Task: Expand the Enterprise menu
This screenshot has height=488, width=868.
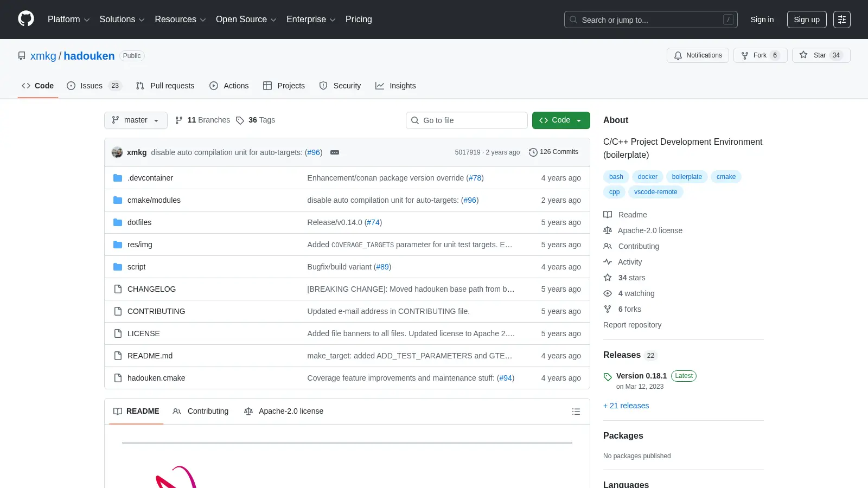Action: (x=311, y=20)
